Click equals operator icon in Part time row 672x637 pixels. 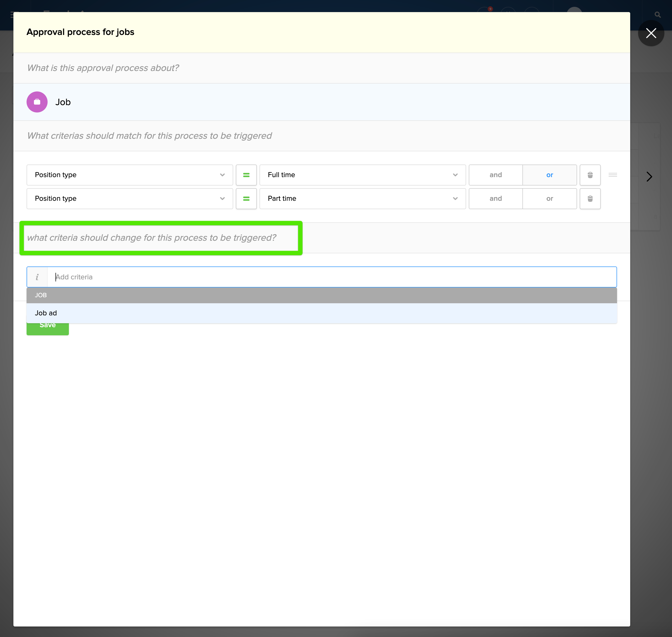[246, 199]
